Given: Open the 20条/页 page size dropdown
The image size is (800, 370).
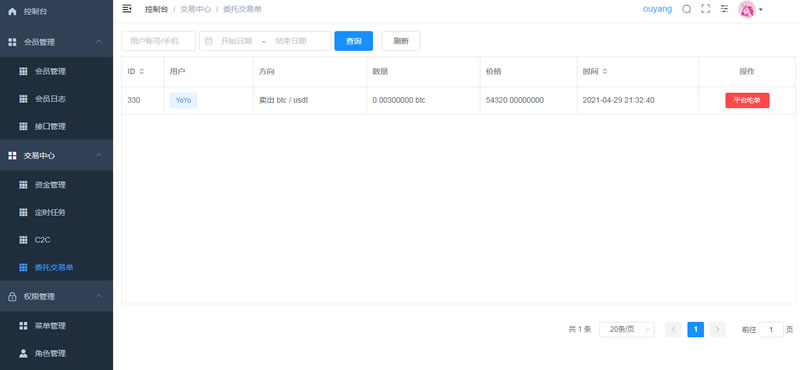Looking at the screenshot, I should pyautogui.click(x=627, y=330).
